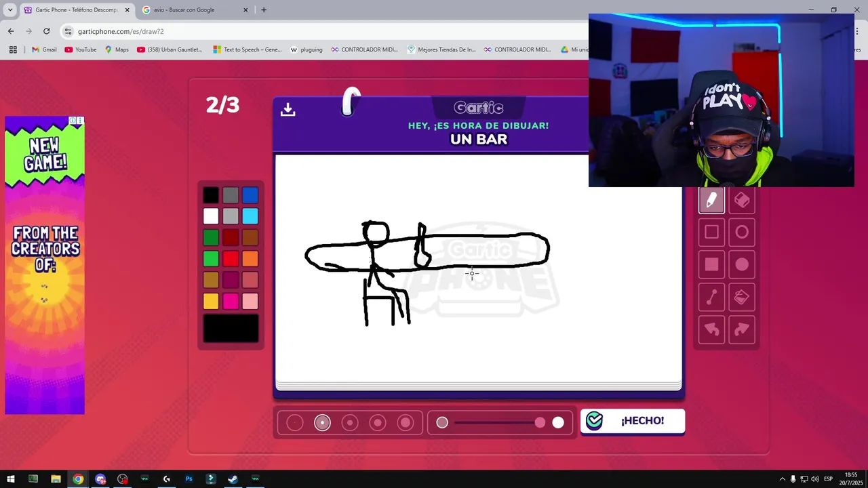Image resolution: width=868 pixels, height=488 pixels.
Task: Open Discord from the taskbar
Action: 100,479
